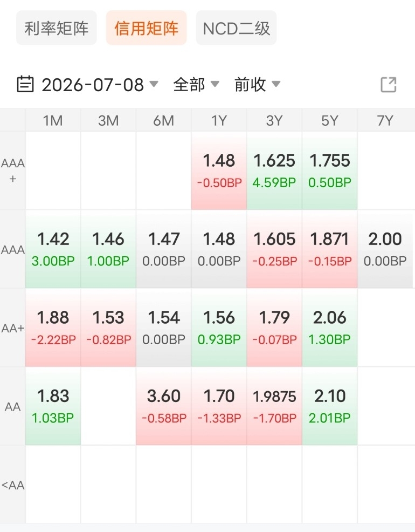Screen dimensions: 415x532
Task: Open AAA 1M cell showing 1.42
Action: [53, 249]
